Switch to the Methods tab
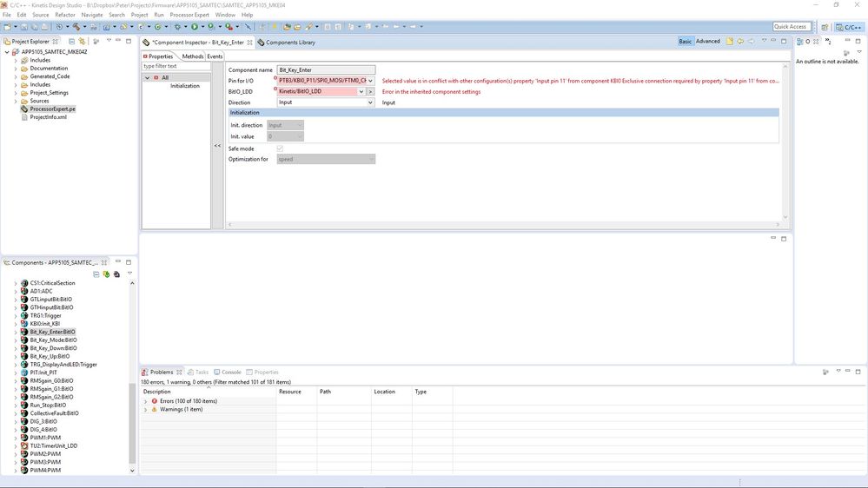 pos(193,56)
